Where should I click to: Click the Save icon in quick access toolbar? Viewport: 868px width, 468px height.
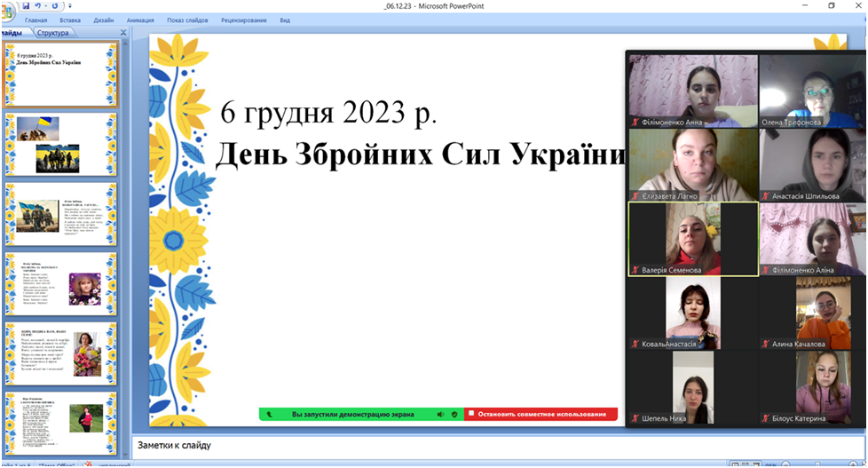coord(27,5)
